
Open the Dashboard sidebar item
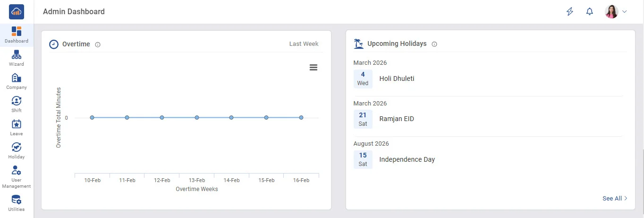[17, 34]
